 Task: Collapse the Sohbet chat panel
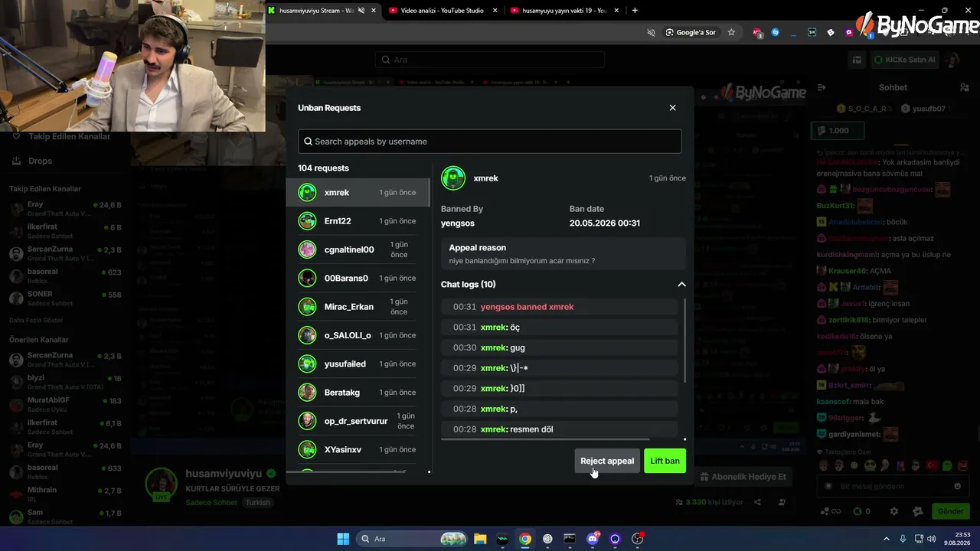[x=822, y=87]
